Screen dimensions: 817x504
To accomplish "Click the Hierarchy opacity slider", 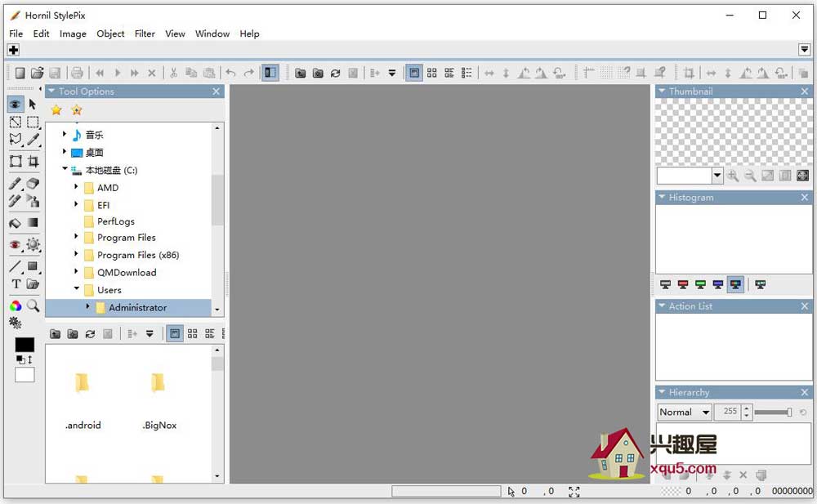I will pos(773,413).
